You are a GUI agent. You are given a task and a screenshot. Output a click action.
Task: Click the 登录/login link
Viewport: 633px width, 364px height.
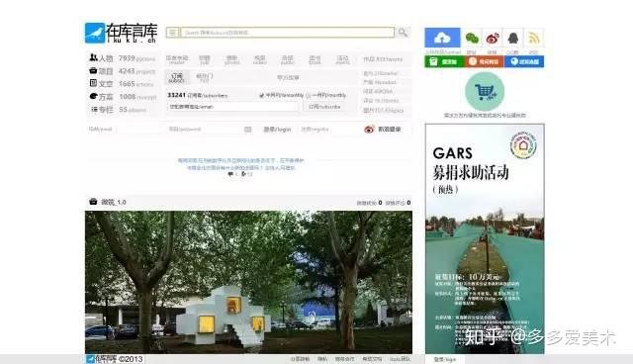point(277,130)
